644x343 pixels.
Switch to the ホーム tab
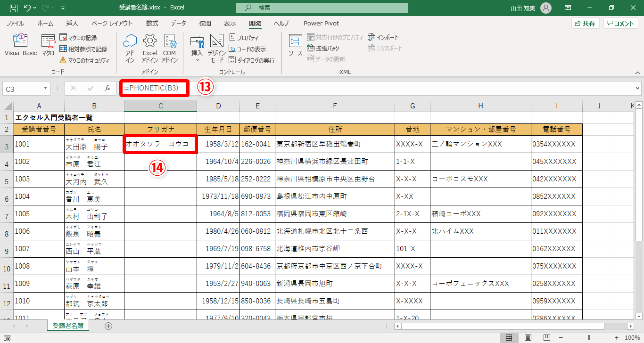(45, 23)
